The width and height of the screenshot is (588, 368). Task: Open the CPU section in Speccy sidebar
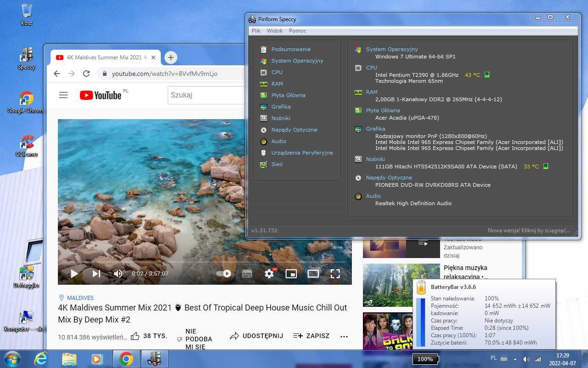pos(277,72)
